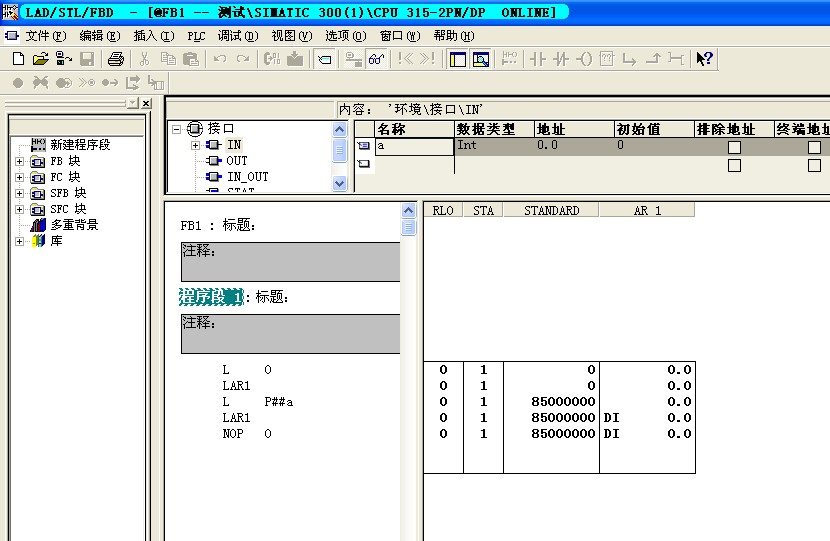Click the Undo arrow icon
The height and width of the screenshot is (541, 830).
(220, 59)
